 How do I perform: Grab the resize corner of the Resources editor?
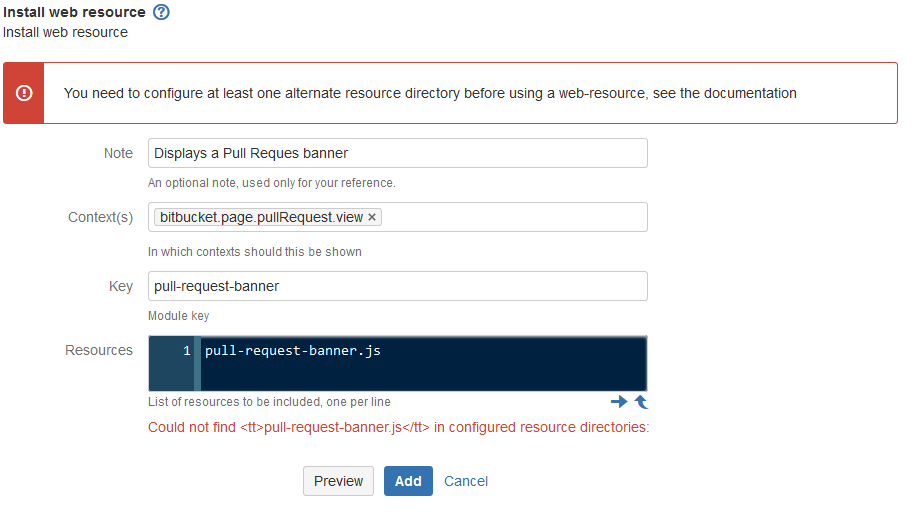point(644,388)
